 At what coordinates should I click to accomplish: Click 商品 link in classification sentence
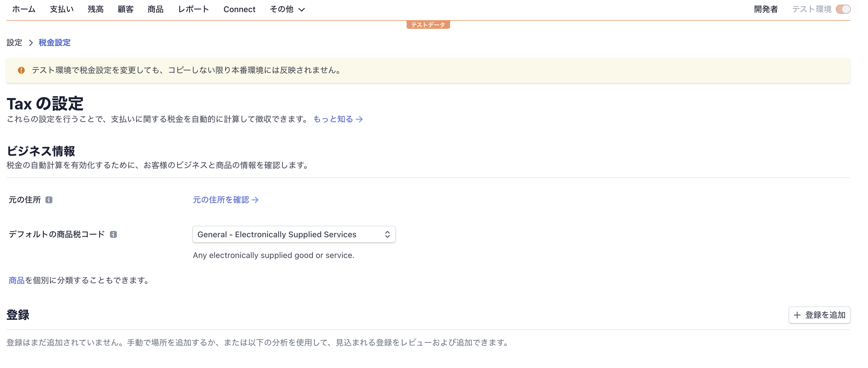[x=16, y=280]
